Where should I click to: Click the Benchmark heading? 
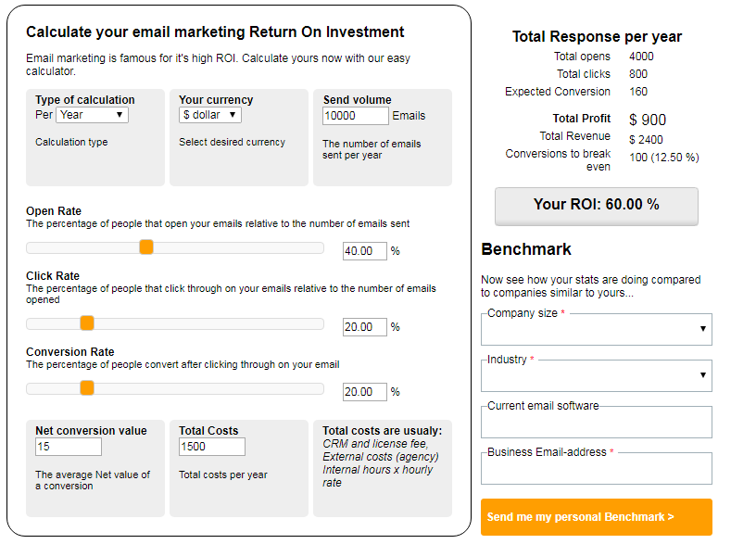[x=526, y=249]
